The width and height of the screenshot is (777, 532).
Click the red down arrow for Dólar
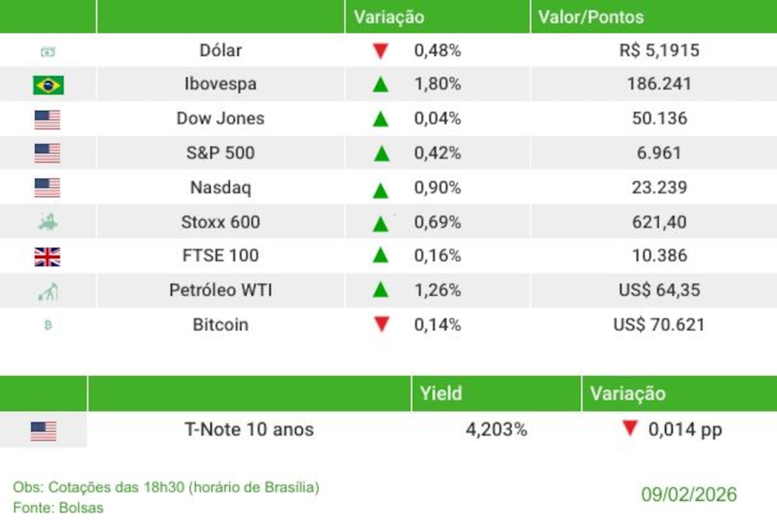[x=380, y=51]
